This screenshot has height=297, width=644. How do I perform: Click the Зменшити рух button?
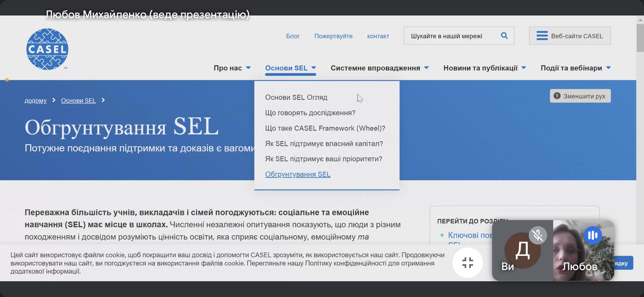(x=580, y=96)
